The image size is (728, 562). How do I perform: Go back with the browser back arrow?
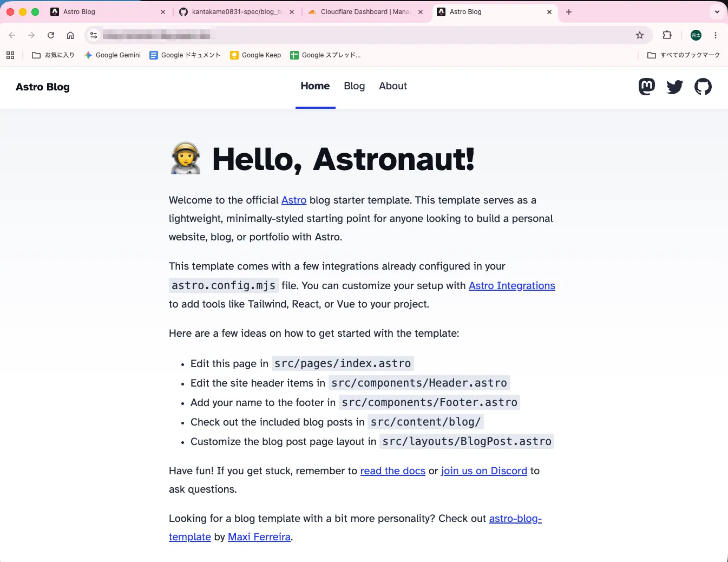click(x=12, y=35)
